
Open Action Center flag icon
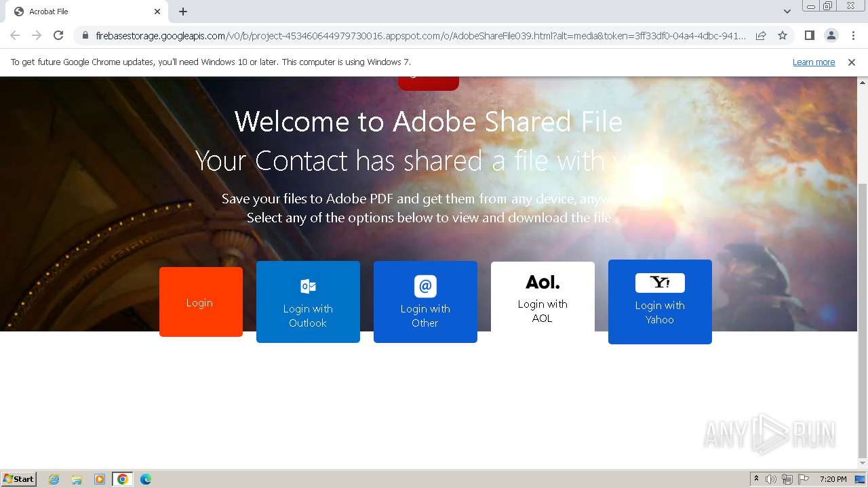tap(804, 479)
